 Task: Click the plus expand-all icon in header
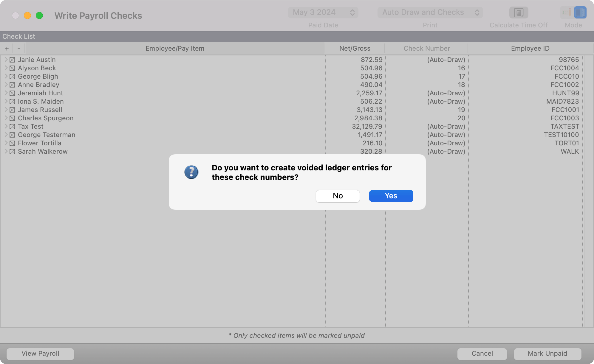coord(7,49)
